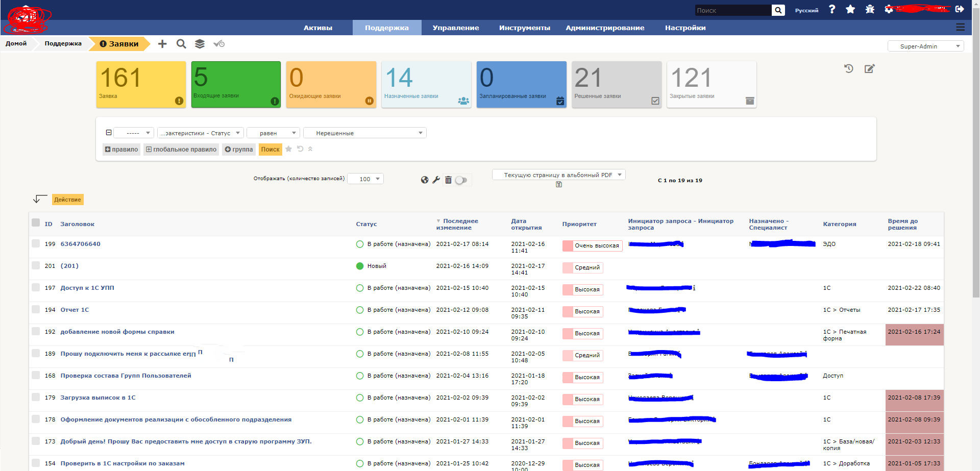The image size is (980, 471).
Task: Open column settings wrench icon
Action: coord(436,180)
